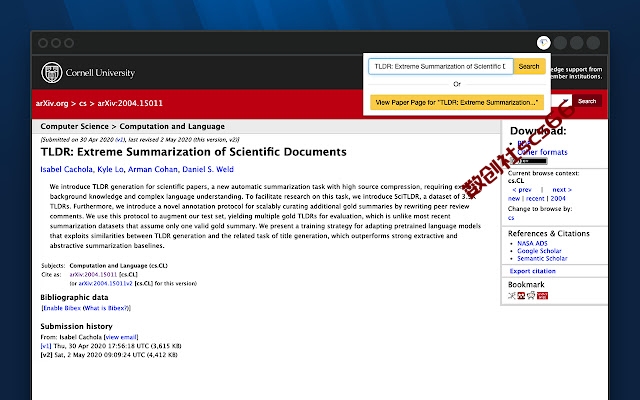Viewport: 640px width, 400px height.
Task: Open Other formats download link
Action: tap(542, 152)
